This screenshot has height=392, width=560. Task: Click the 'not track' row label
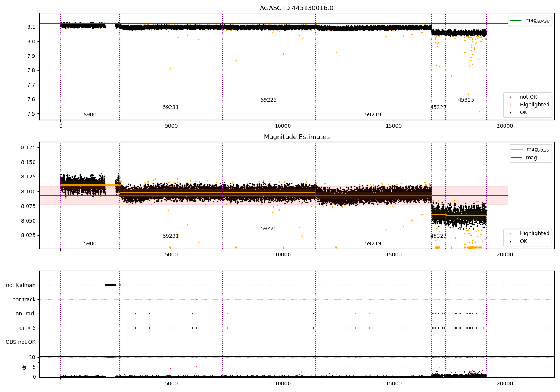coord(24,300)
